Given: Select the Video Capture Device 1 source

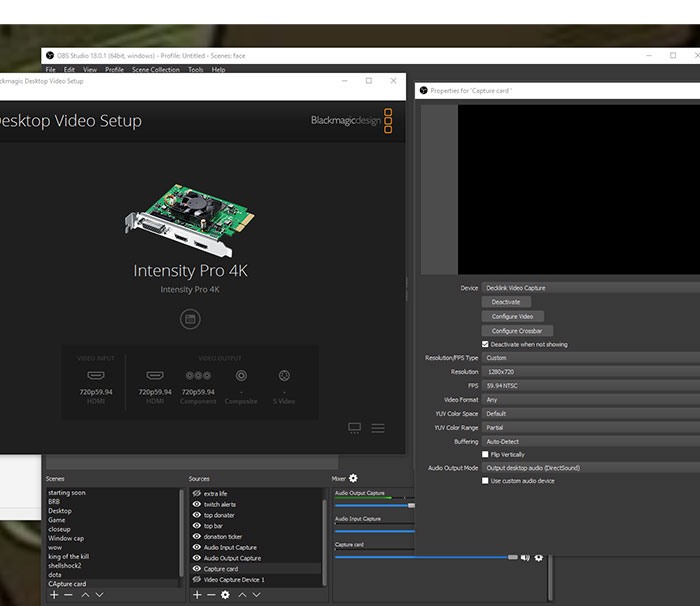Looking at the screenshot, I should pyautogui.click(x=256, y=580).
